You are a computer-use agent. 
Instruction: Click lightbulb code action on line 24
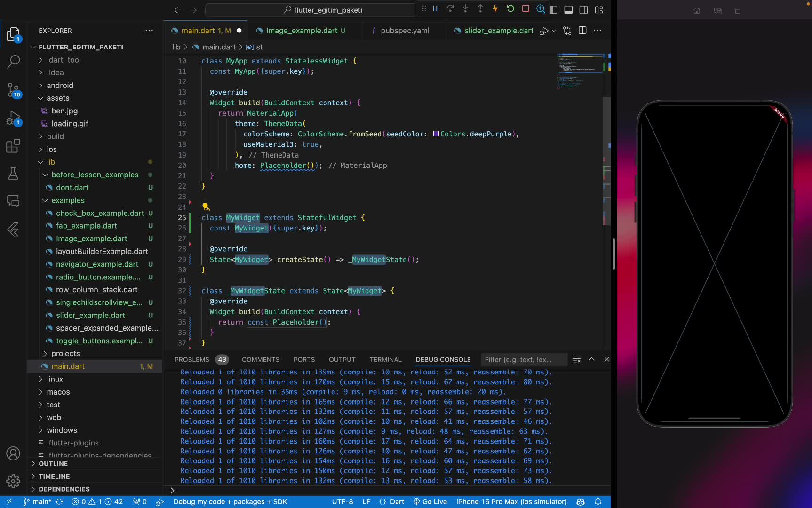(x=205, y=206)
